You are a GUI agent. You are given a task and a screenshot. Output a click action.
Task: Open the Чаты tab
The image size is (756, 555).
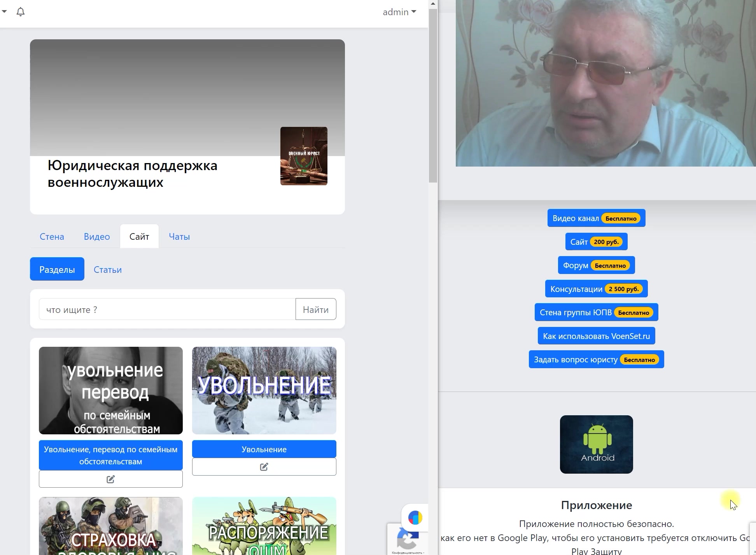(x=179, y=237)
